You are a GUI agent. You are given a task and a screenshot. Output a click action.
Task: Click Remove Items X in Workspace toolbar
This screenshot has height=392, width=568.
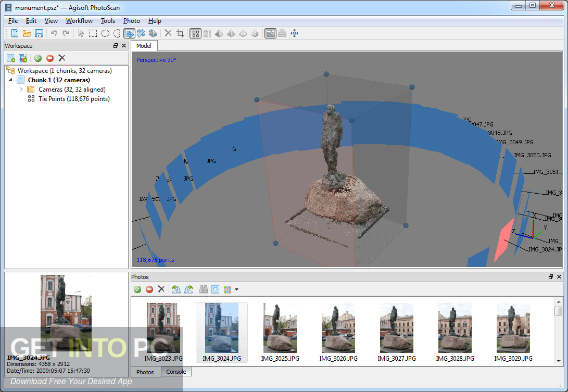(x=62, y=58)
